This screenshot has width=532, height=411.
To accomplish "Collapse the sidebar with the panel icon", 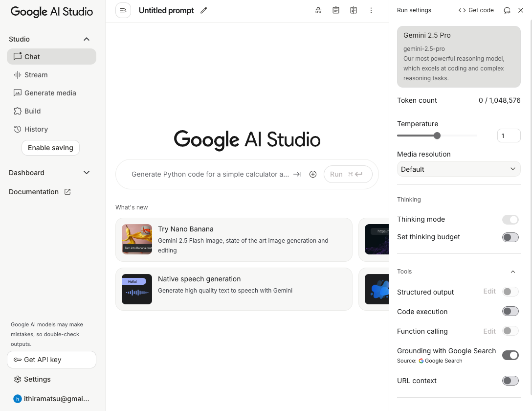I will point(123,10).
